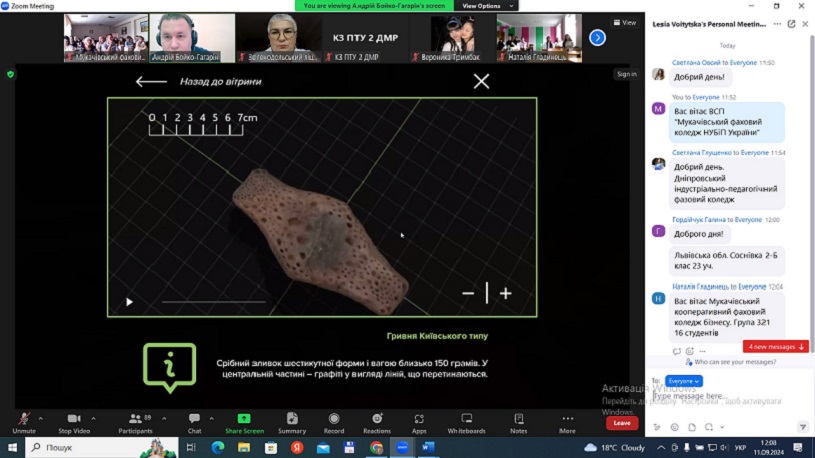Expand screenshot options arrow in chat
The width and height of the screenshot is (815, 458).
(722, 427)
